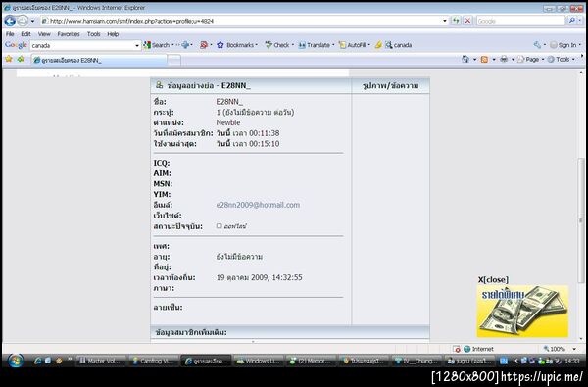
Task: Click the address bar URL field
Action: tap(240, 21)
